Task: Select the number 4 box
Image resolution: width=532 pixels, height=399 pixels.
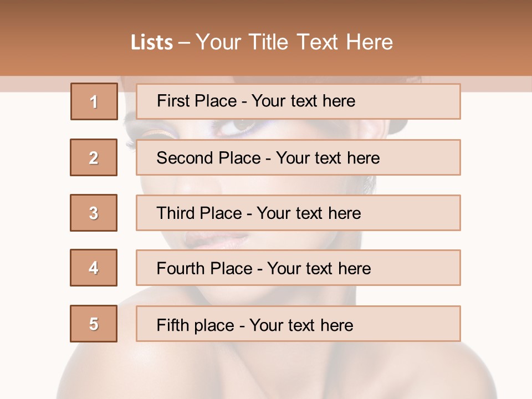Action: pyautogui.click(x=94, y=268)
